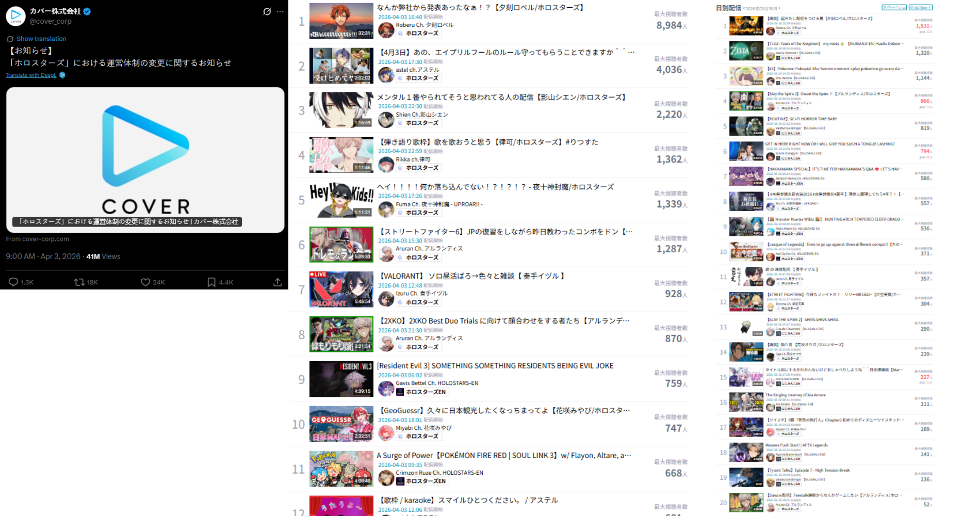Viewport: 980px width, 516px height.
Task: Click the Translate with DeepL link
Action: (31, 75)
